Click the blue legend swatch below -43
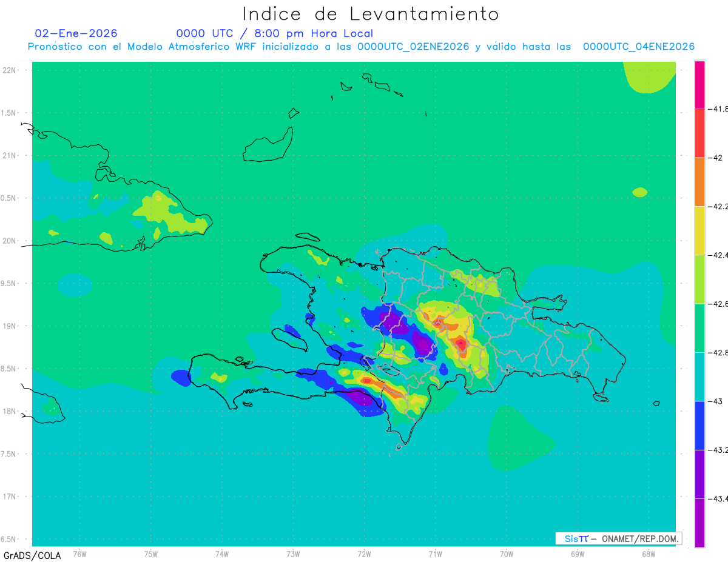The height and width of the screenshot is (562, 728). tap(699, 425)
